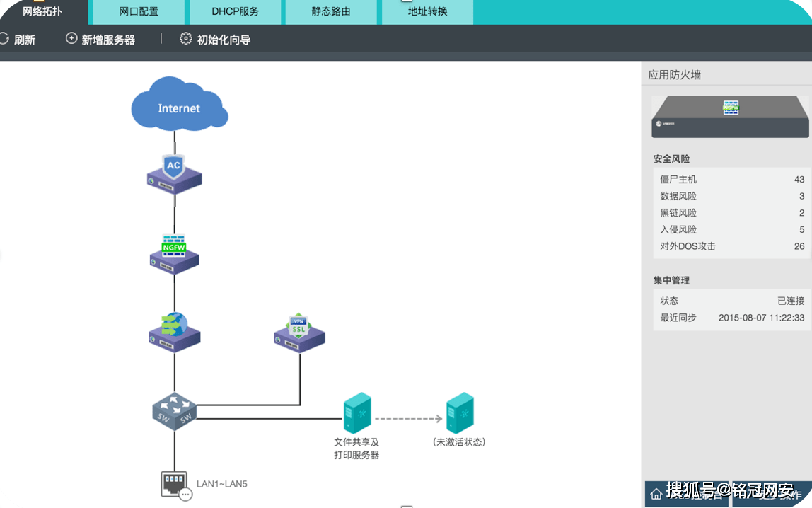812x508 pixels.
Task: Click the inactive server icon
Action: [x=459, y=413]
